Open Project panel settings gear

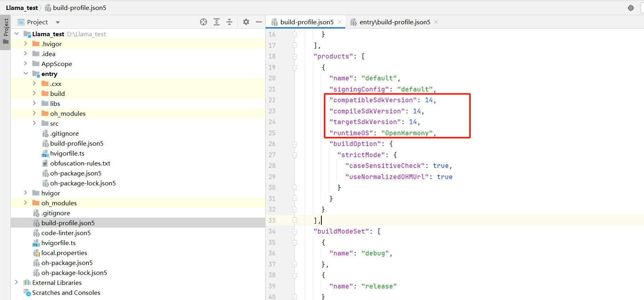coord(246,22)
